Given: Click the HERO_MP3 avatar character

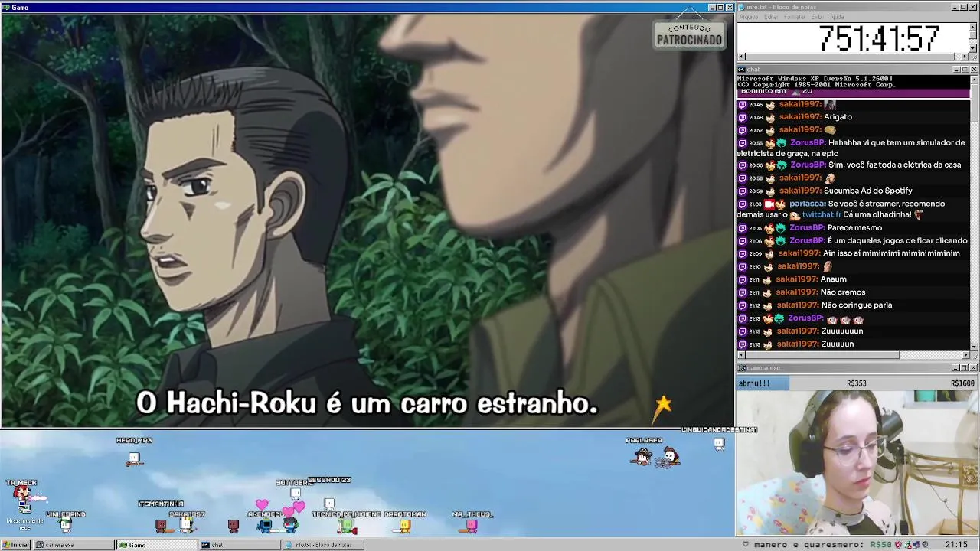Looking at the screenshot, I should [x=134, y=458].
